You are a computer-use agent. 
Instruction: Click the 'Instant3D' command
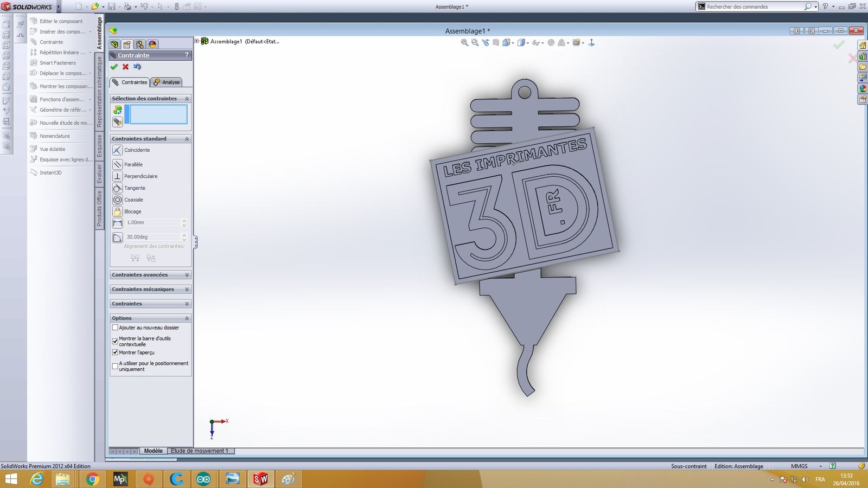coord(46,172)
